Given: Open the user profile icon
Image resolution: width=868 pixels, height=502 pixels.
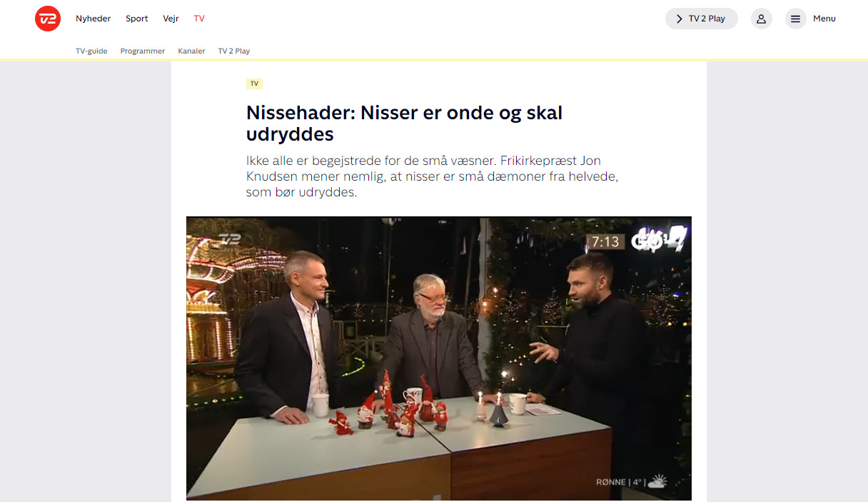Looking at the screenshot, I should click(762, 19).
